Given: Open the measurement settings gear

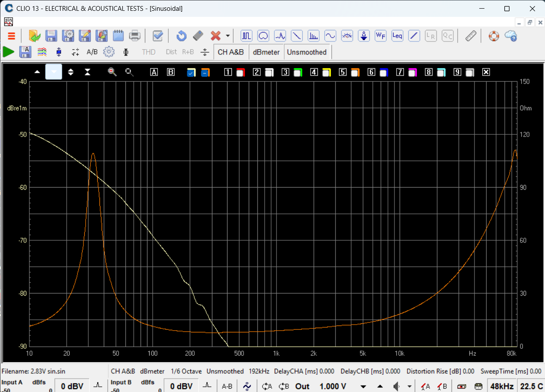Looking at the screenshot, I should coord(109,52).
